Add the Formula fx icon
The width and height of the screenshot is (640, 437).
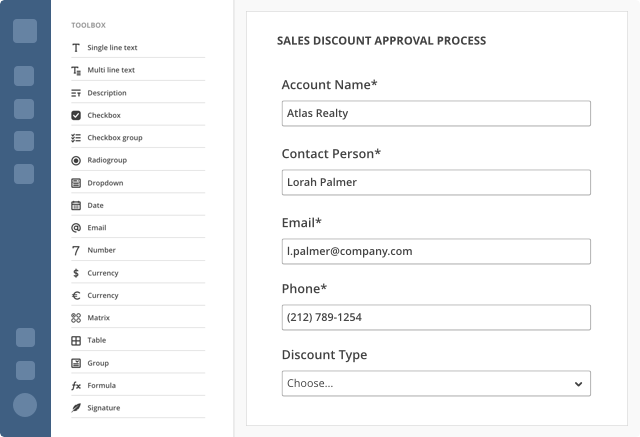point(76,386)
